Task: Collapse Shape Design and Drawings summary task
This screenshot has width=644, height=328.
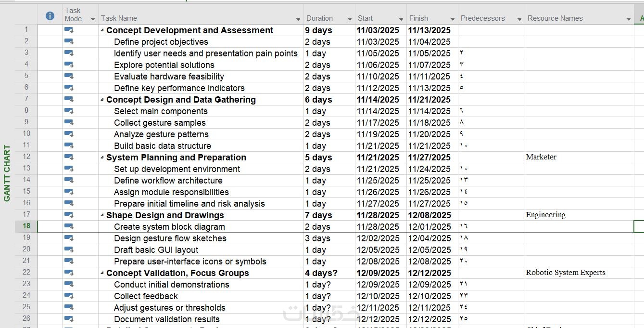Action: point(102,215)
